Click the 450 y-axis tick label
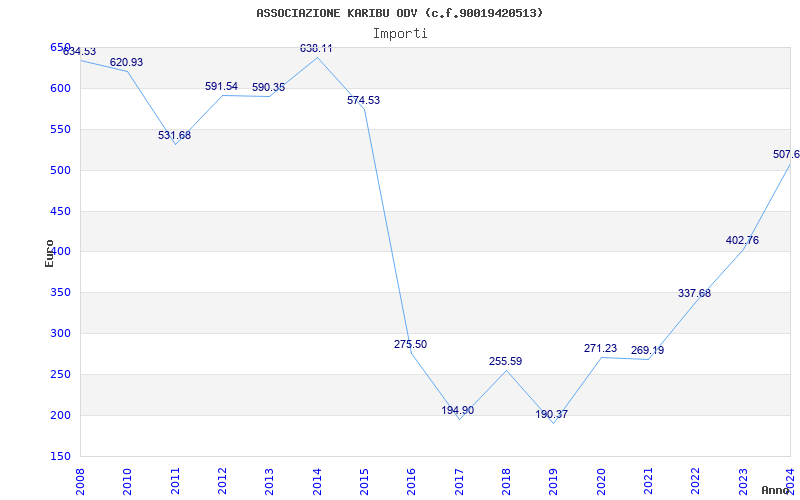The width and height of the screenshot is (800, 500). [60, 211]
